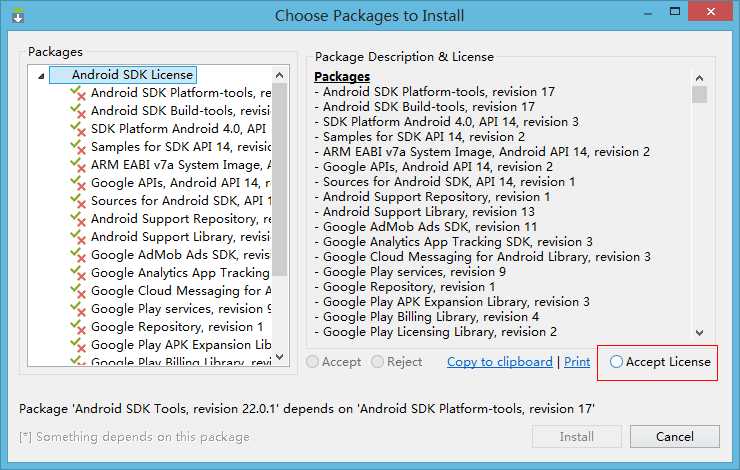Select Google APIs, Android API 14 entry

pos(181,183)
